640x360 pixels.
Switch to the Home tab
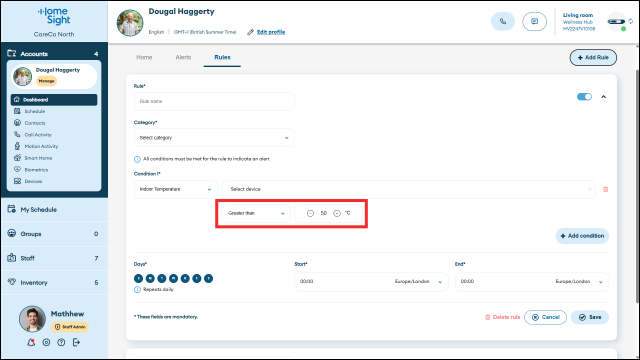(x=144, y=58)
